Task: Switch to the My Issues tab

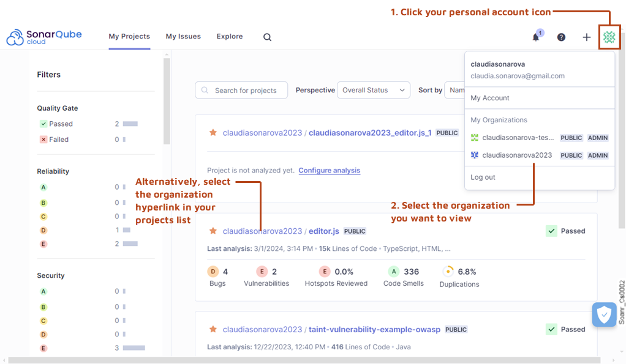Action: (x=183, y=36)
